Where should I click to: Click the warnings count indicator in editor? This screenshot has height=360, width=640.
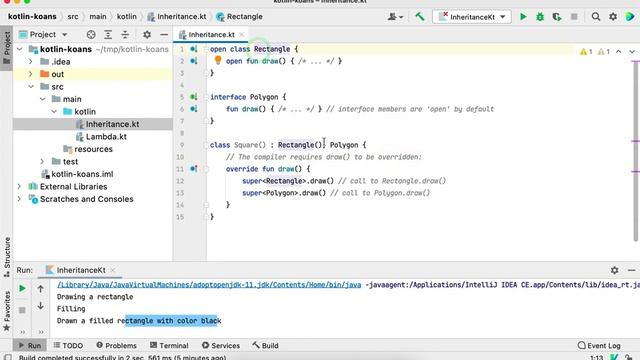click(595, 51)
